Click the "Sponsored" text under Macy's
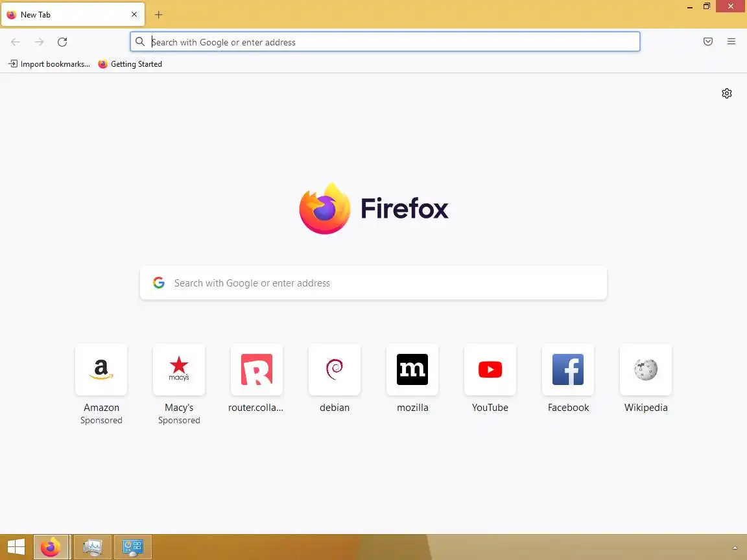 coord(179,420)
